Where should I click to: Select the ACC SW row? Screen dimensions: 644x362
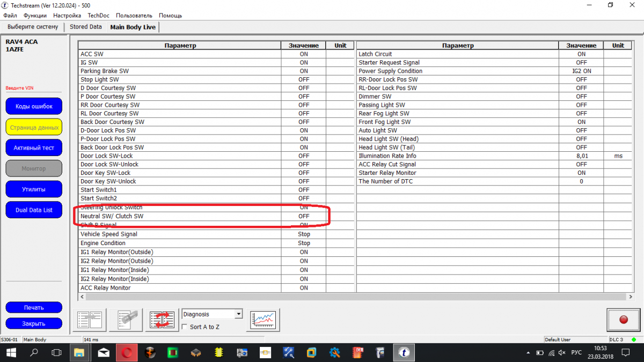[217, 54]
